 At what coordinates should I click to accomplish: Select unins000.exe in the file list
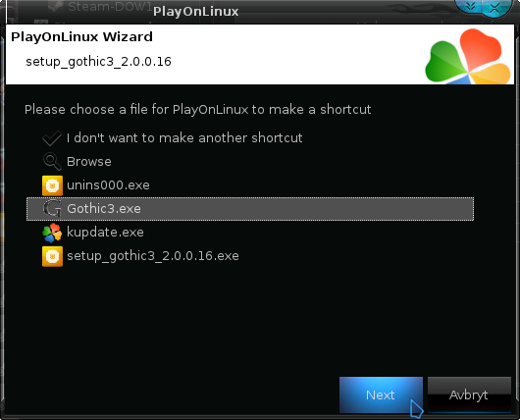[108, 185]
